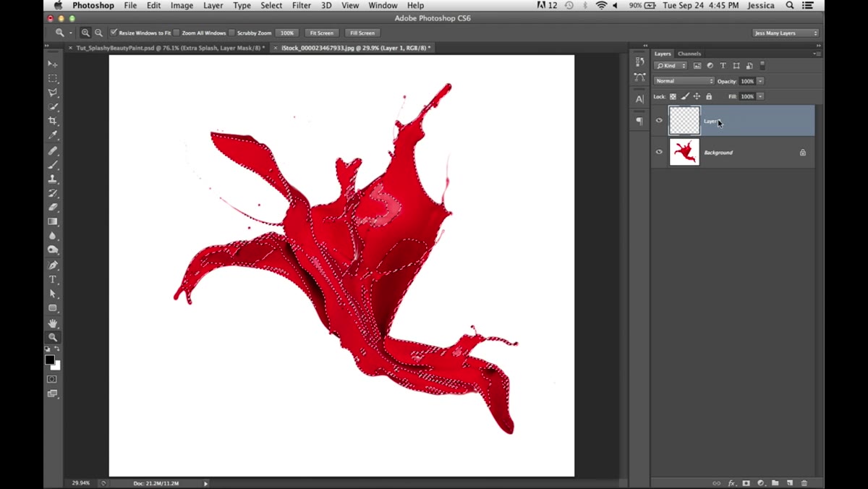
Task: Open the Paths panel icon
Action: click(639, 77)
